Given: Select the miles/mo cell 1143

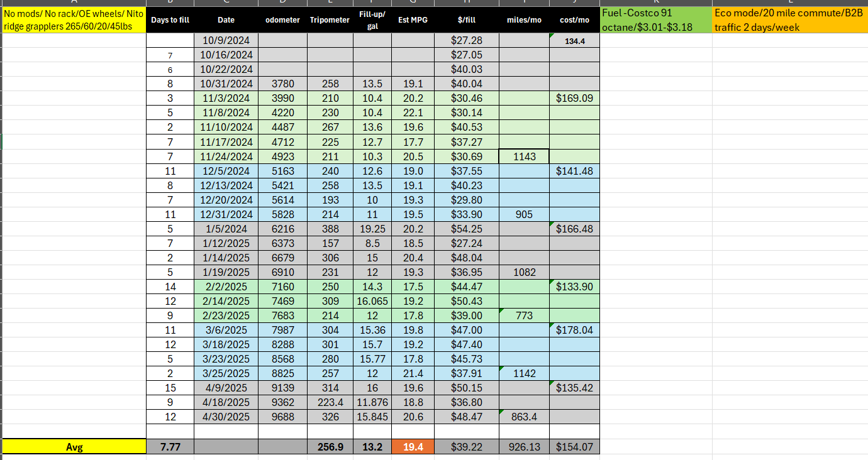Looking at the screenshot, I should point(524,156).
